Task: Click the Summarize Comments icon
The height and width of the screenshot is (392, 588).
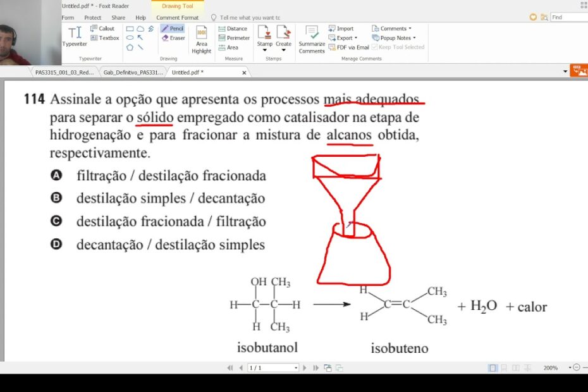Action: 311,39
